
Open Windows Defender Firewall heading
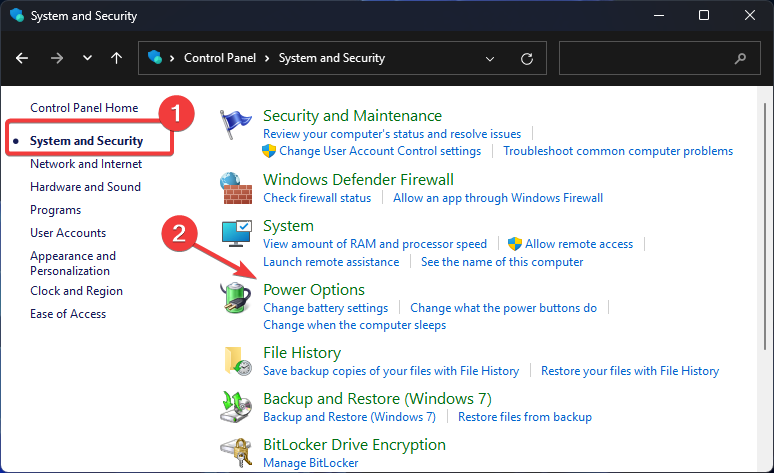(x=358, y=180)
